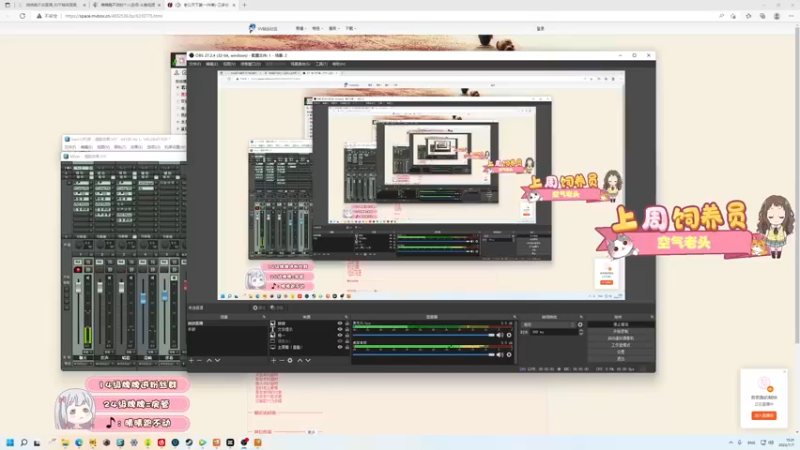This screenshot has height=450, width=800.
Task: Open the Edit (E) menu in OBS
Action: coord(212,64)
